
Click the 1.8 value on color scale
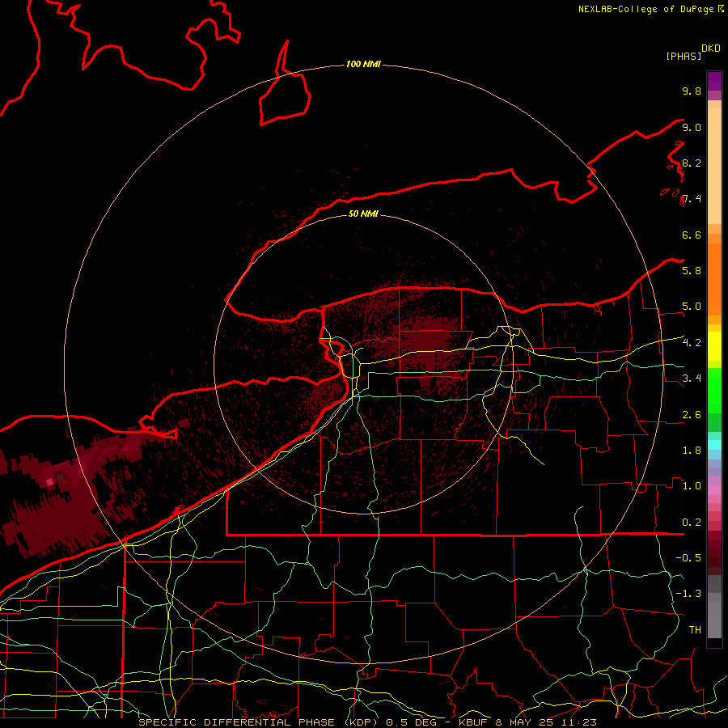pyautogui.click(x=692, y=450)
